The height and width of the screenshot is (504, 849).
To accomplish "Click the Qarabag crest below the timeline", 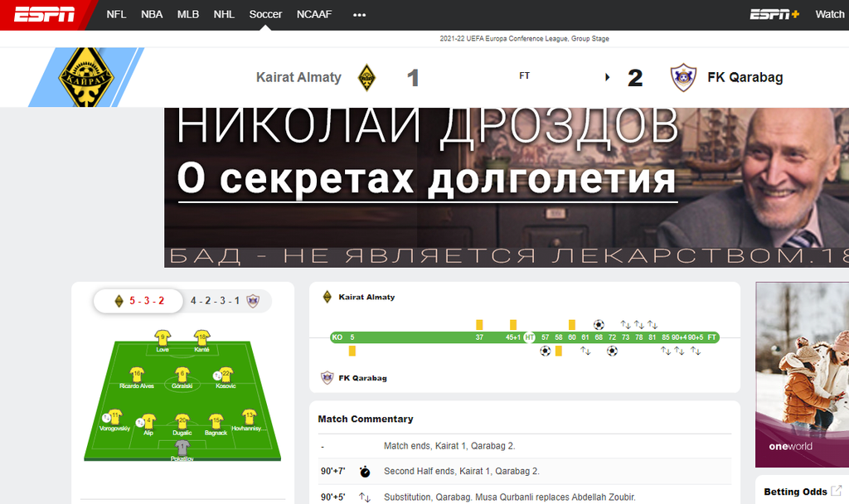I will point(327,378).
